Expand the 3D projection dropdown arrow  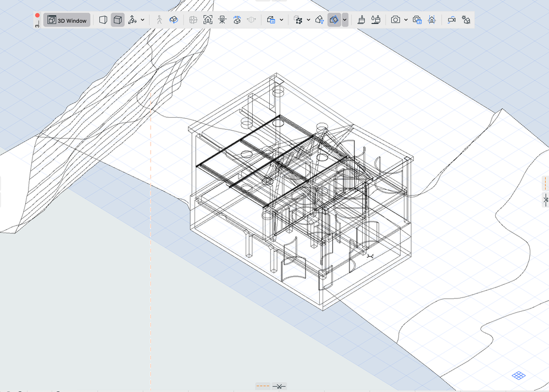click(x=142, y=20)
